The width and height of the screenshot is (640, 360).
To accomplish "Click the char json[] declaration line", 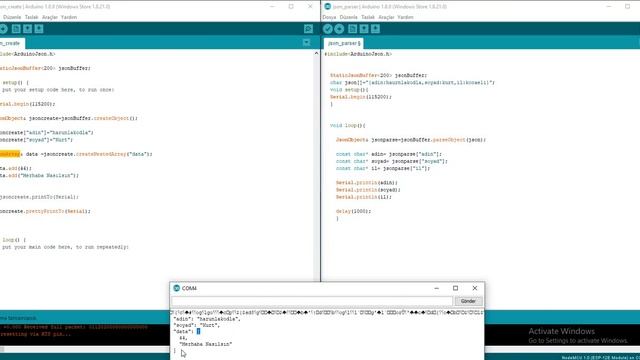I will (412, 82).
